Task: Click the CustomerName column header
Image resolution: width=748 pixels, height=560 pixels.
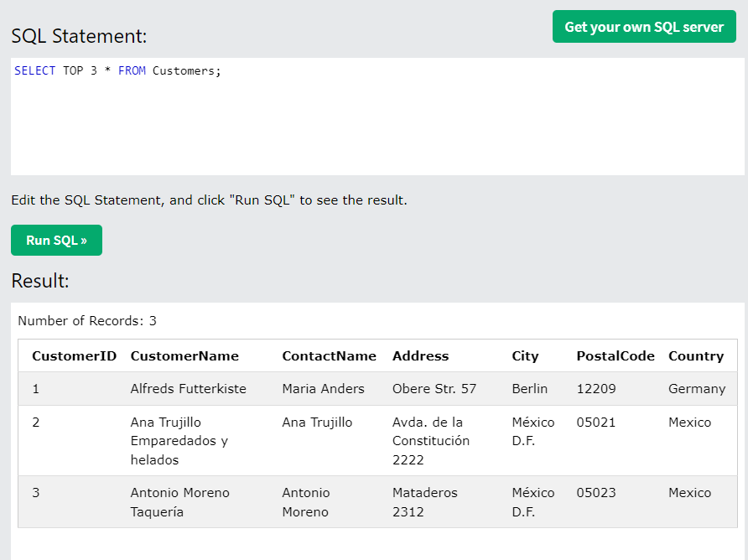Action: point(184,355)
